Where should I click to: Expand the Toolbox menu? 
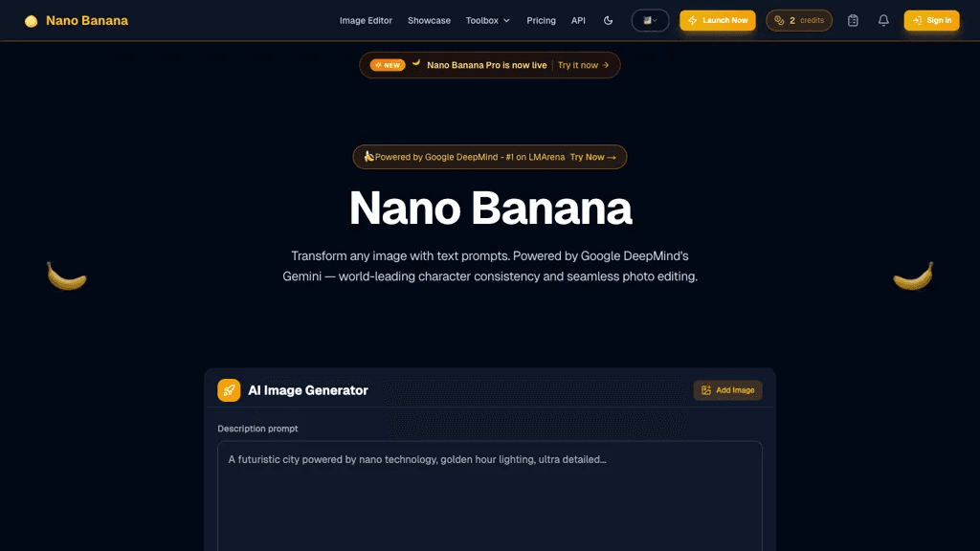pyautogui.click(x=487, y=21)
